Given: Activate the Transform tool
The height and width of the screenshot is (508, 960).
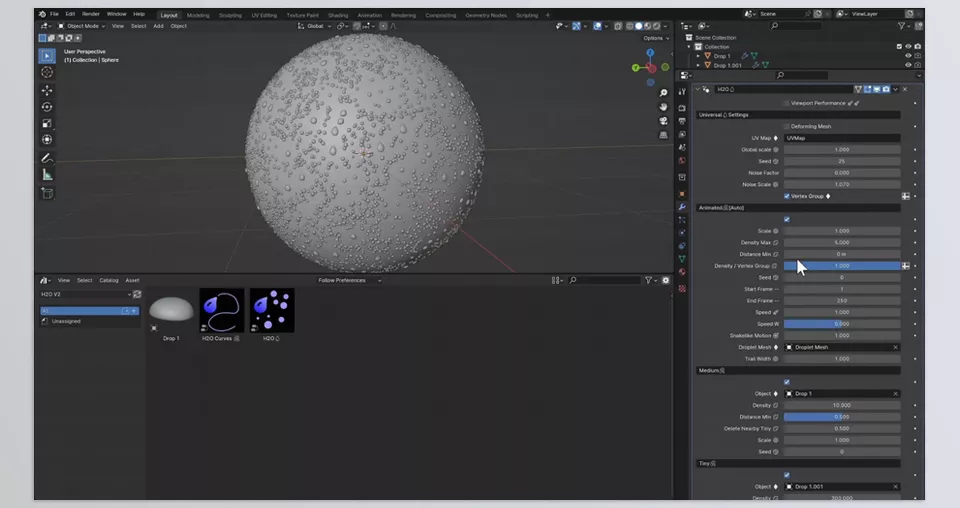Looking at the screenshot, I should point(47,140).
